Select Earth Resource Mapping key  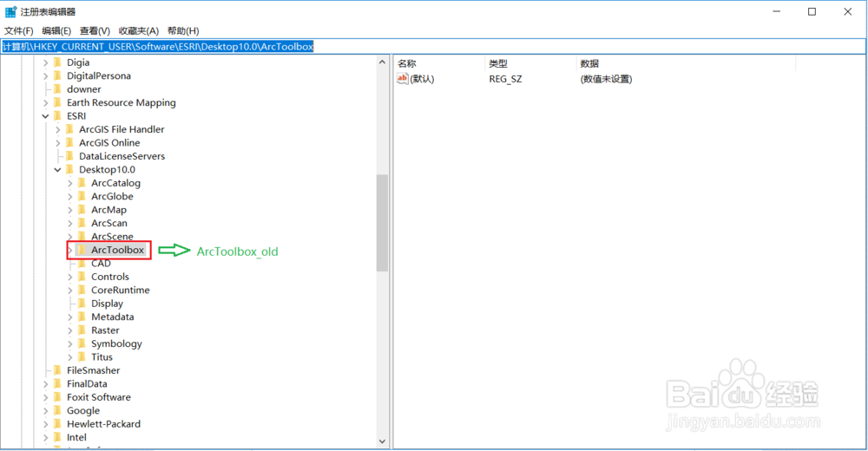click(x=122, y=103)
